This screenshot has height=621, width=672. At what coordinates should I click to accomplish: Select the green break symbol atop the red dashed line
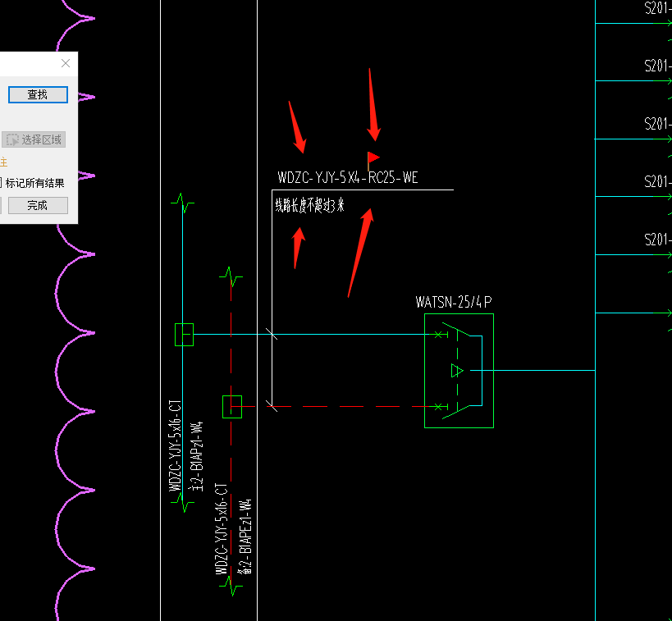pos(231,276)
